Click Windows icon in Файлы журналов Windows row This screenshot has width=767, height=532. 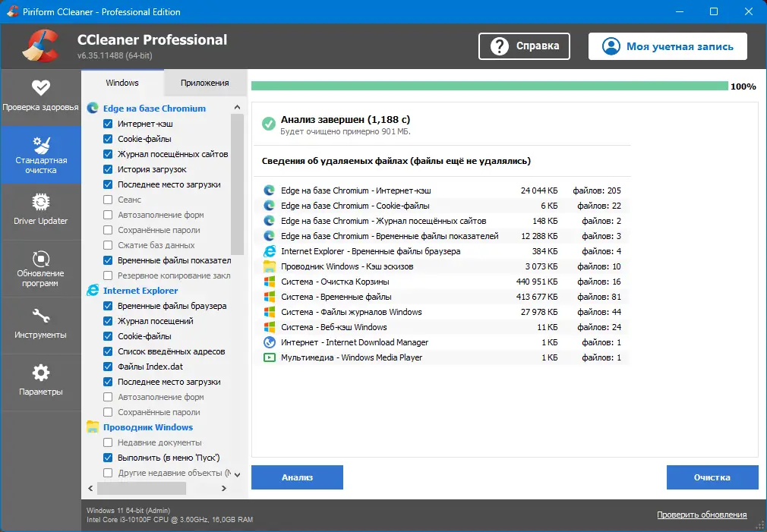(269, 312)
